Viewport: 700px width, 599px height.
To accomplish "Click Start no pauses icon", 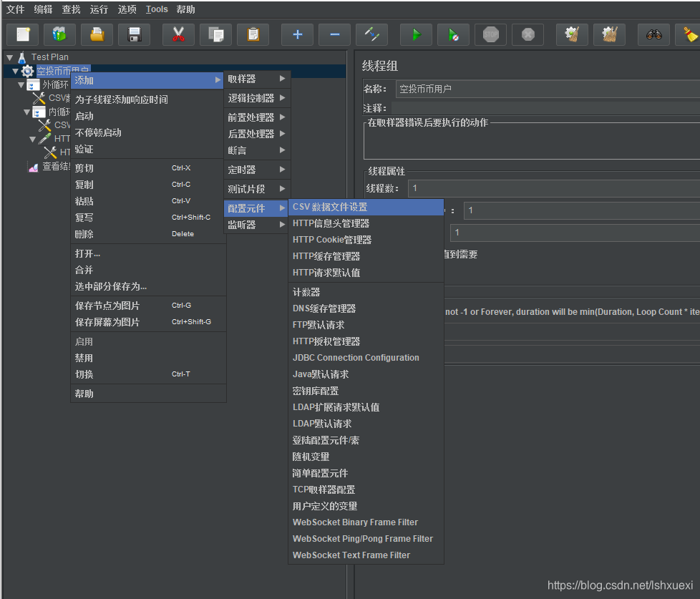I will (453, 34).
